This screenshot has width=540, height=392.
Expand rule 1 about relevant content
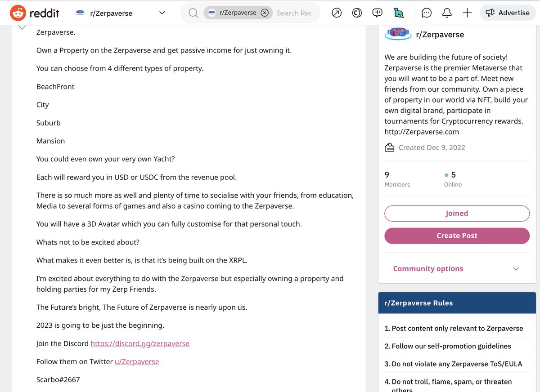pyautogui.click(x=457, y=328)
